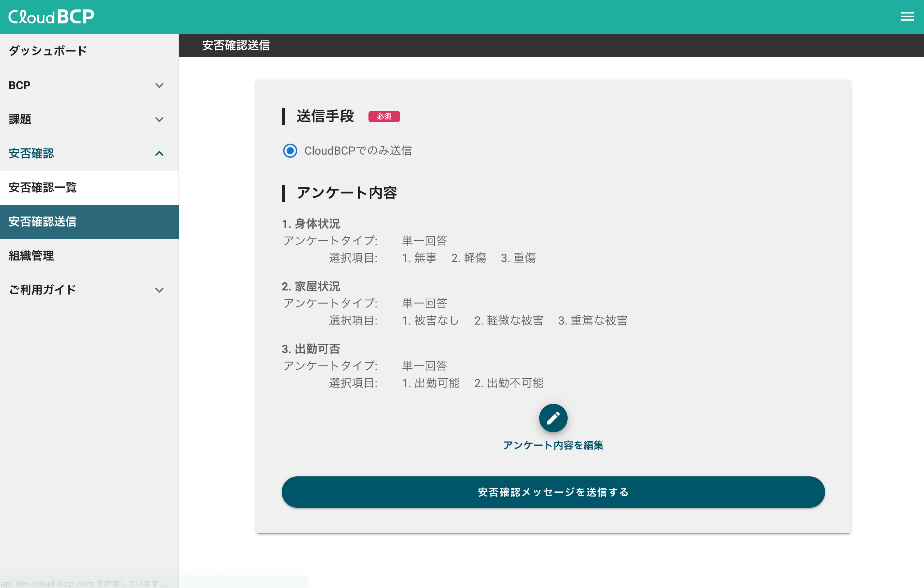924x588 pixels.
Task: Expand the ご利用ガイド chevron
Action: [159, 290]
